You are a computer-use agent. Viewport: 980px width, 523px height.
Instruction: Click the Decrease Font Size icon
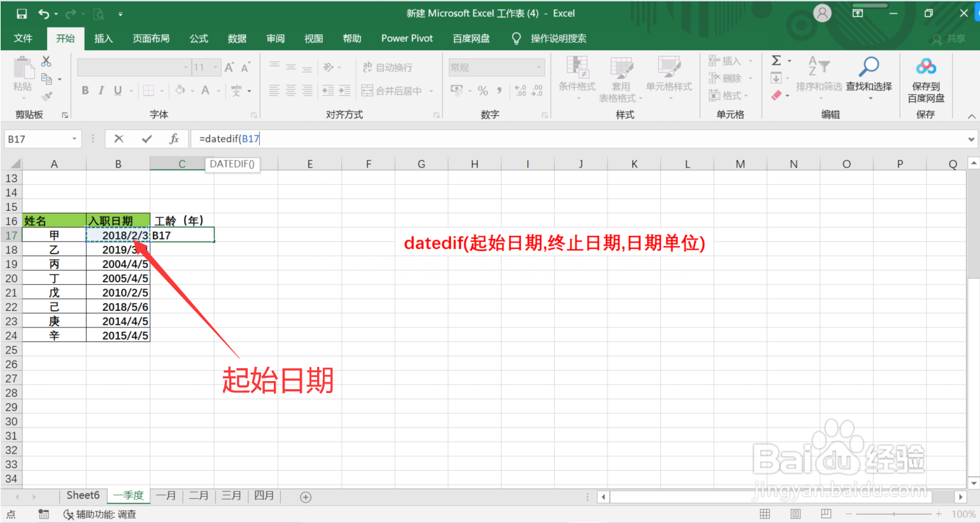[x=245, y=67]
